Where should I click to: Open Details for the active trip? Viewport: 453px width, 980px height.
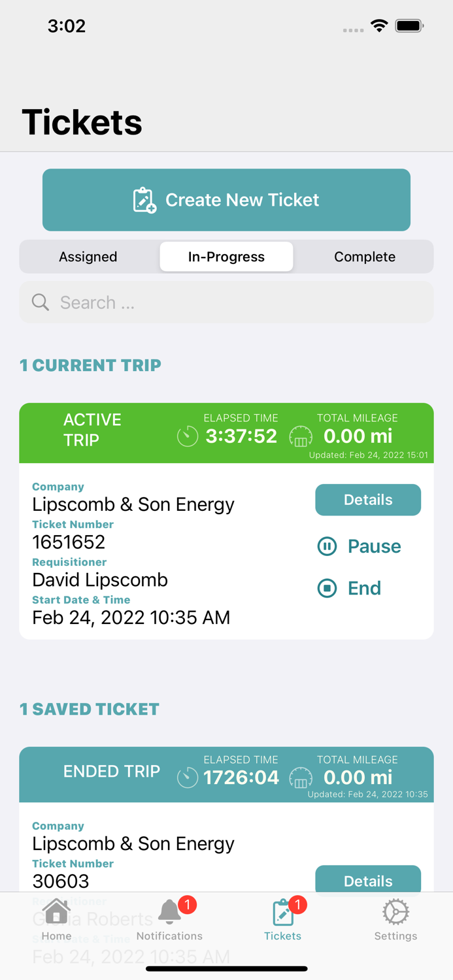(x=368, y=499)
